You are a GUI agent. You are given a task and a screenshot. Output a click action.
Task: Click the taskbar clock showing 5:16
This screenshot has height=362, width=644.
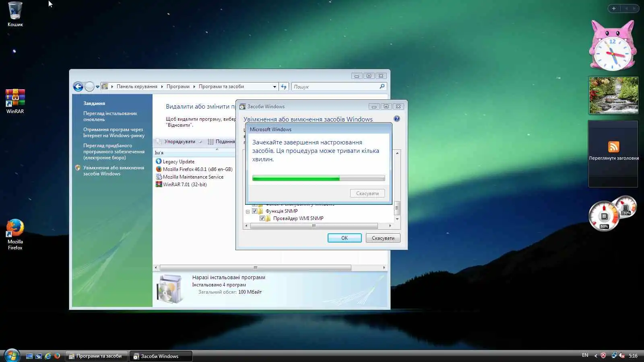633,356
